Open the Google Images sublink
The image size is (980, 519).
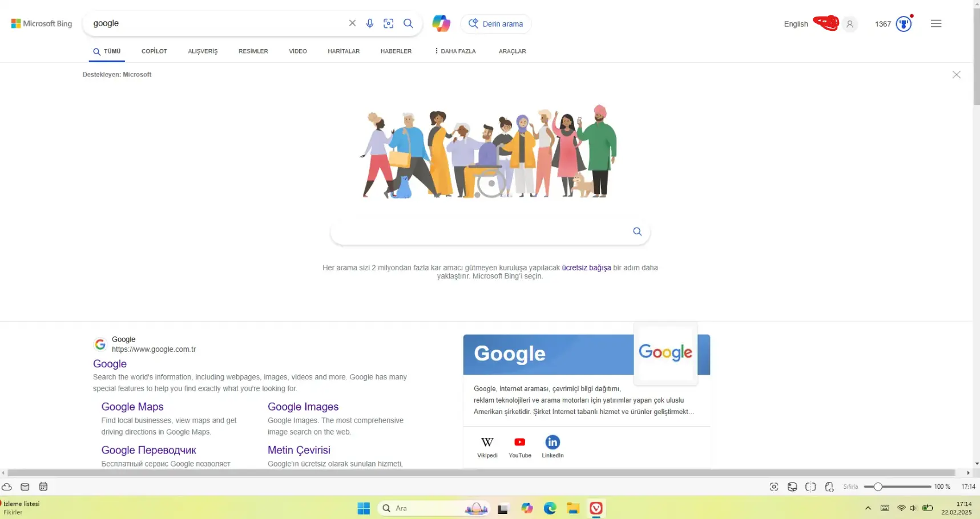303,407
